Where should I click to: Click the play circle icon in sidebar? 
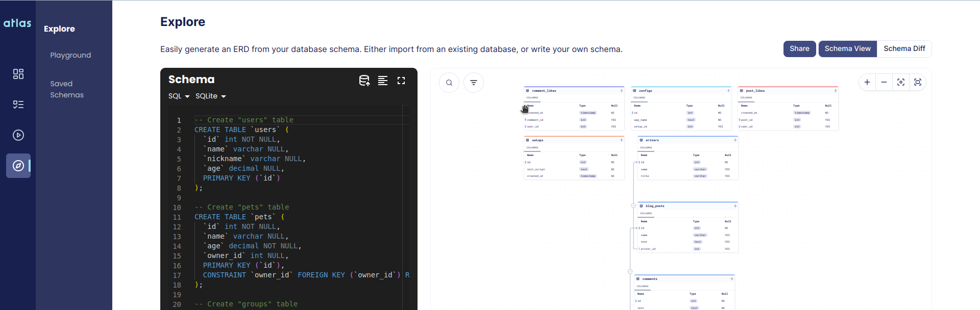click(x=18, y=135)
